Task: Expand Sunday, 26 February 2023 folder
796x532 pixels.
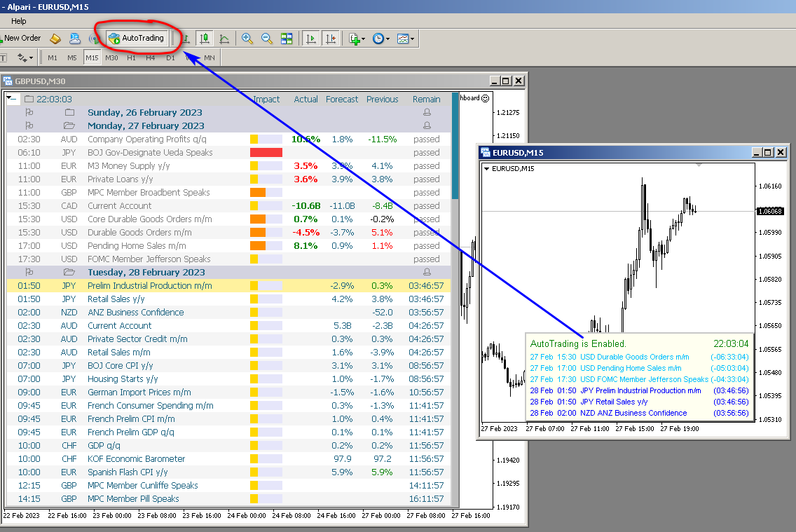Action: (69, 112)
